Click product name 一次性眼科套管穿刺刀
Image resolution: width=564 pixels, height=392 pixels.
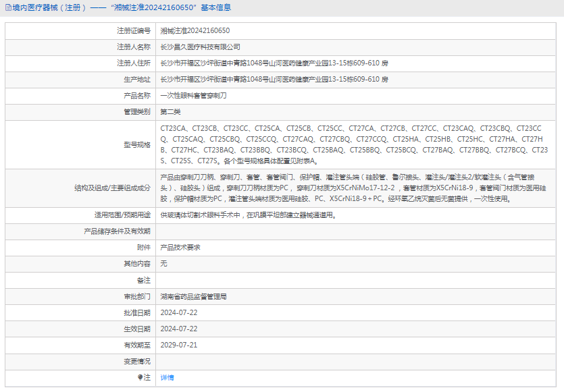pyautogui.click(x=193, y=96)
